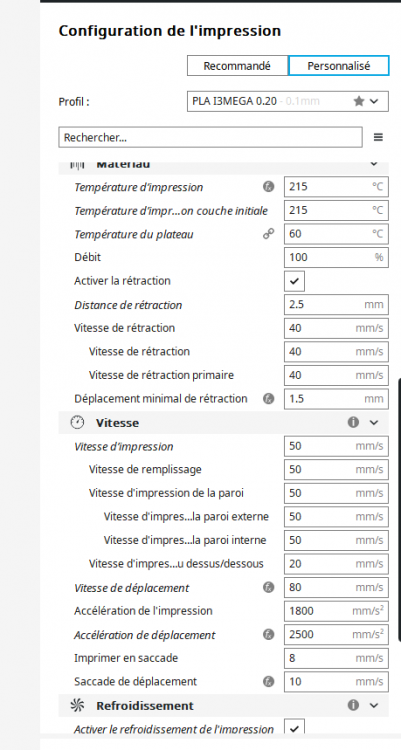Click info icon on Refroidissement section header
401x750 pixels.
coord(353,705)
